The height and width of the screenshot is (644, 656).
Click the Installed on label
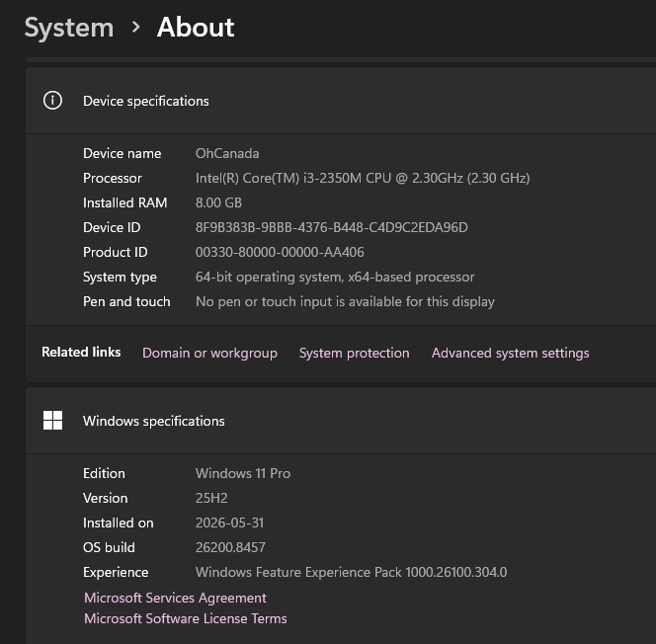pyautogui.click(x=118, y=523)
